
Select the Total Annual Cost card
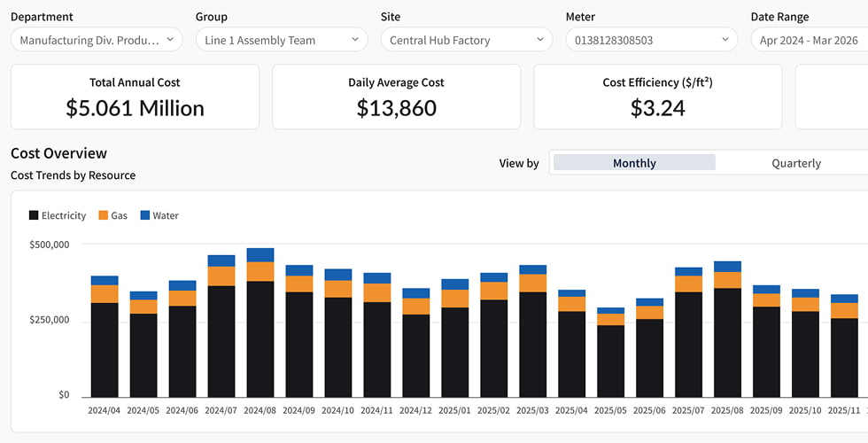[135, 97]
